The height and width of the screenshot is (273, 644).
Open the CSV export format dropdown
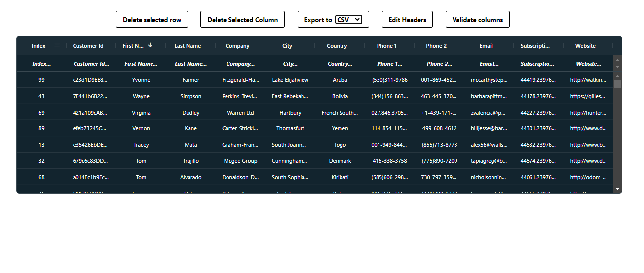pos(348,20)
